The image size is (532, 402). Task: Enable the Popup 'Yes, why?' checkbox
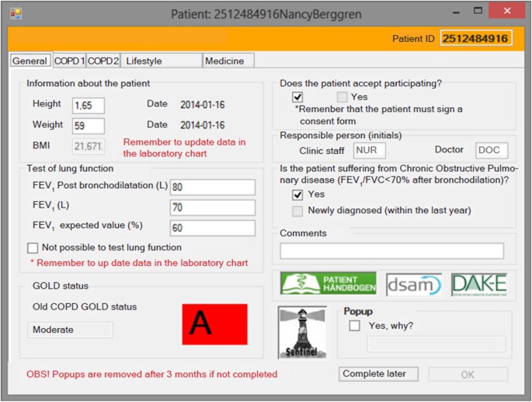pos(354,326)
